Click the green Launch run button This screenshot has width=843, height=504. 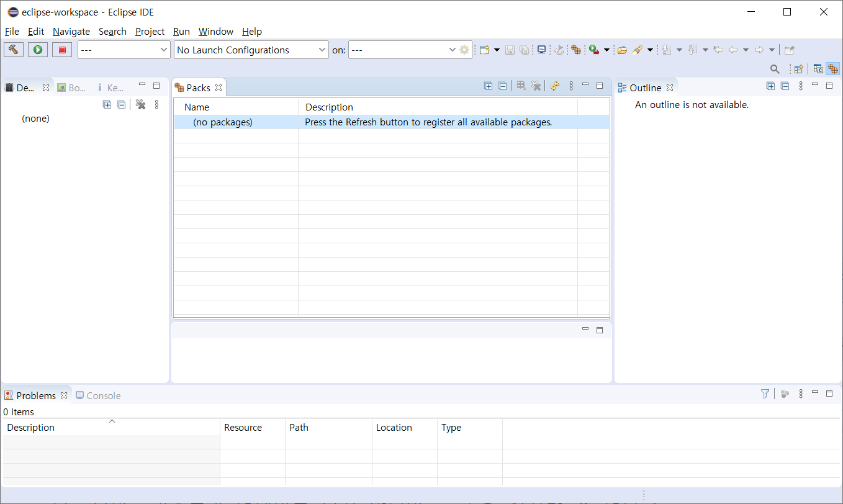point(38,50)
